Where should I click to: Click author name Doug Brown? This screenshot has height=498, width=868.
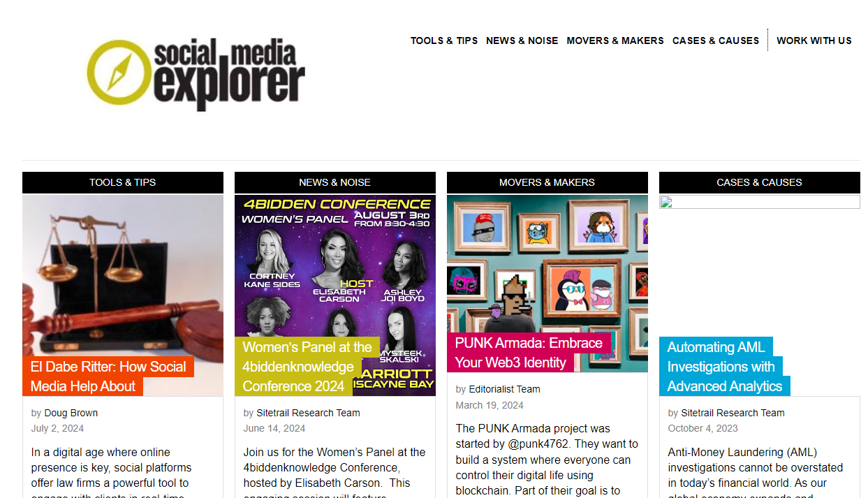pos(71,413)
